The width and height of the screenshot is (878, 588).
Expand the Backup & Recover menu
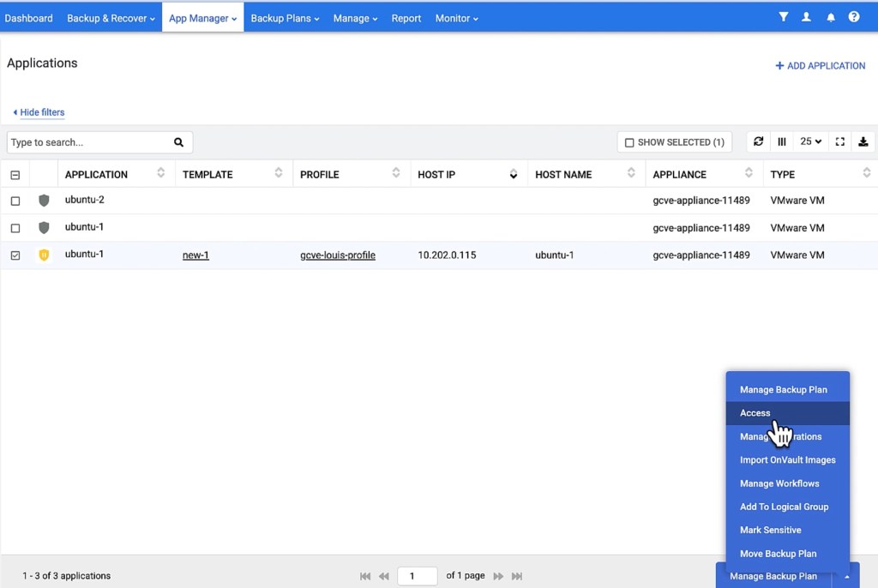pos(111,18)
